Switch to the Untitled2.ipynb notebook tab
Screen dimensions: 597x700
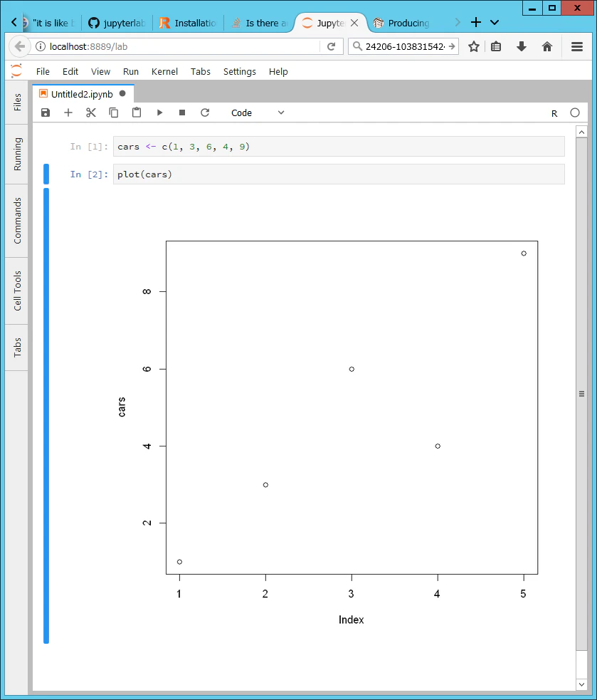coord(83,94)
